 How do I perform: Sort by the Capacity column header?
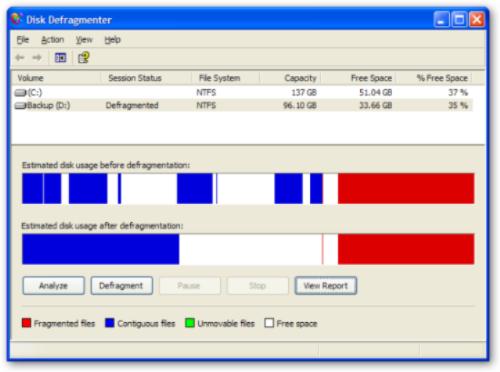[x=290, y=78]
